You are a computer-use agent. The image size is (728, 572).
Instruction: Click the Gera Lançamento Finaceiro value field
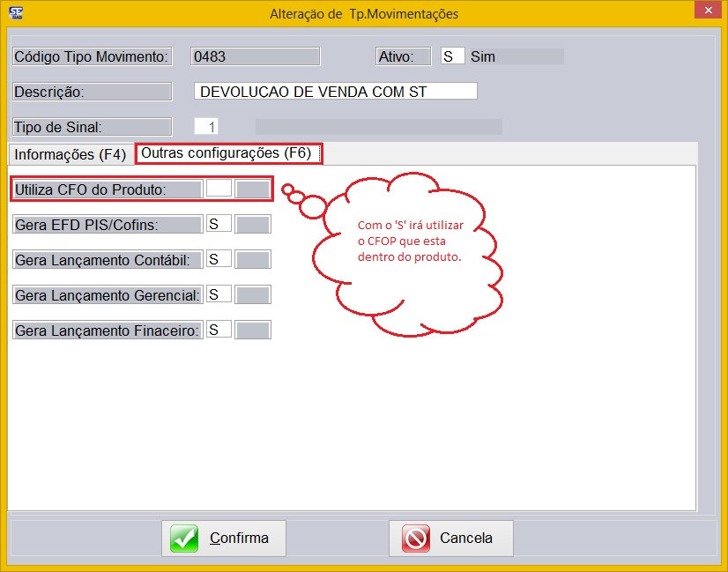[x=219, y=330]
